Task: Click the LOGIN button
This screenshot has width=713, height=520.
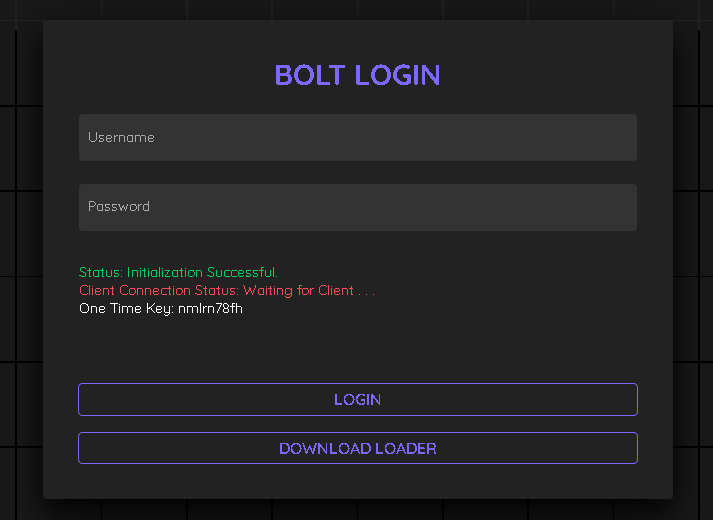Action: tap(358, 400)
